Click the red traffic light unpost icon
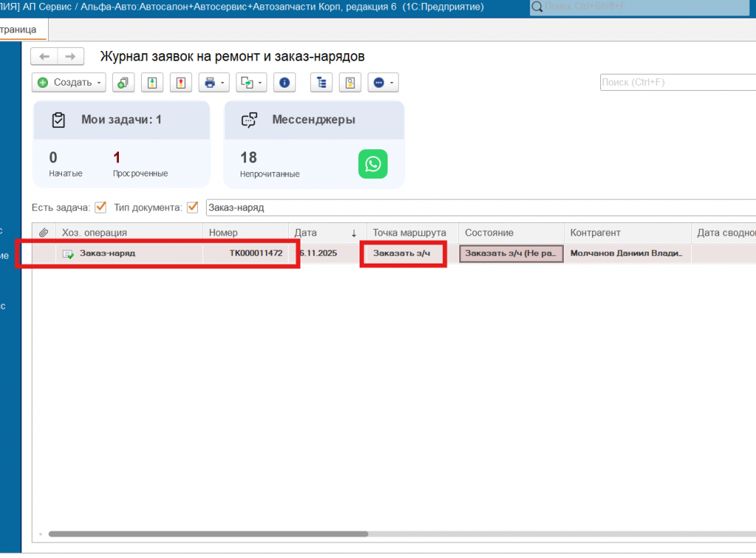Viewport: 756px width, 558px height. [181, 83]
